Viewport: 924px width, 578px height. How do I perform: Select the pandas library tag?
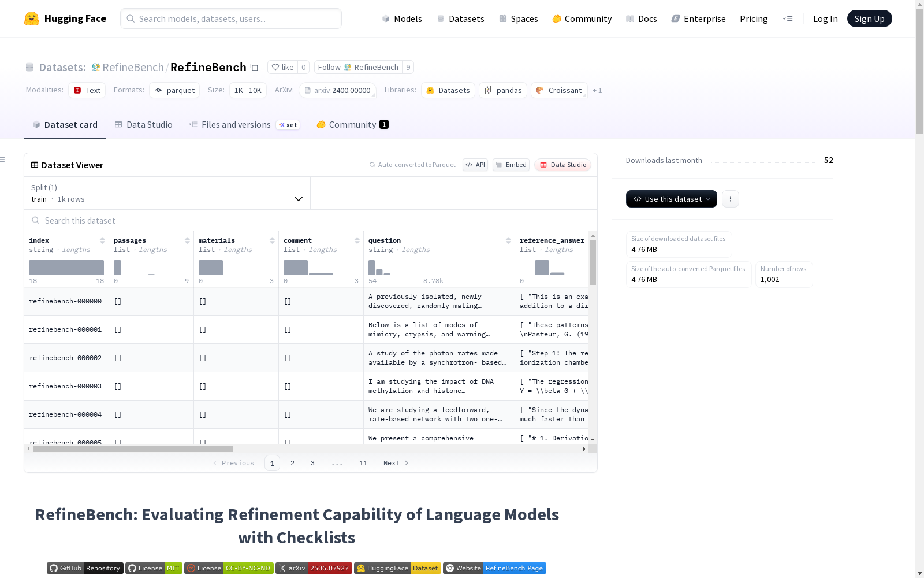(503, 90)
